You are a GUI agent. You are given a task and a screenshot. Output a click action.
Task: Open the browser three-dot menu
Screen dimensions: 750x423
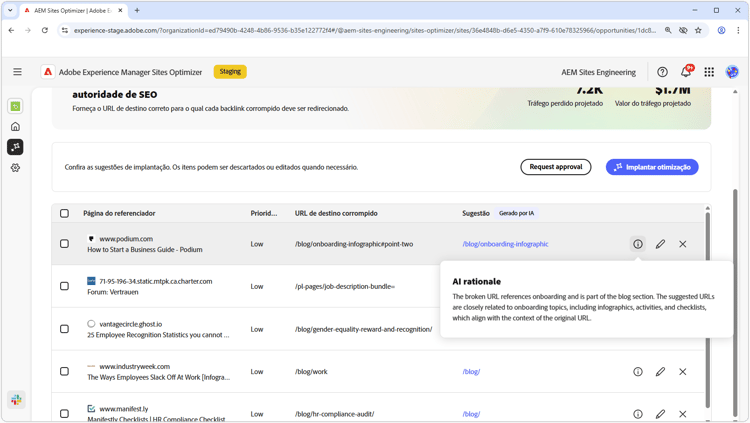pyautogui.click(x=738, y=30)
